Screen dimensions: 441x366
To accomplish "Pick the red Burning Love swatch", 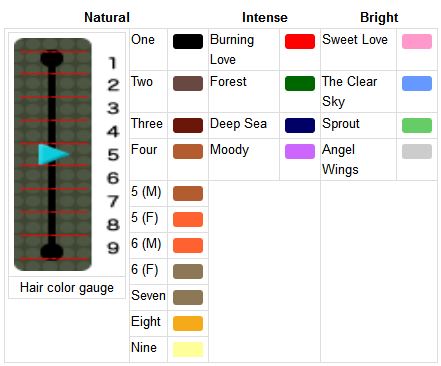I will [x=300, y=42].
